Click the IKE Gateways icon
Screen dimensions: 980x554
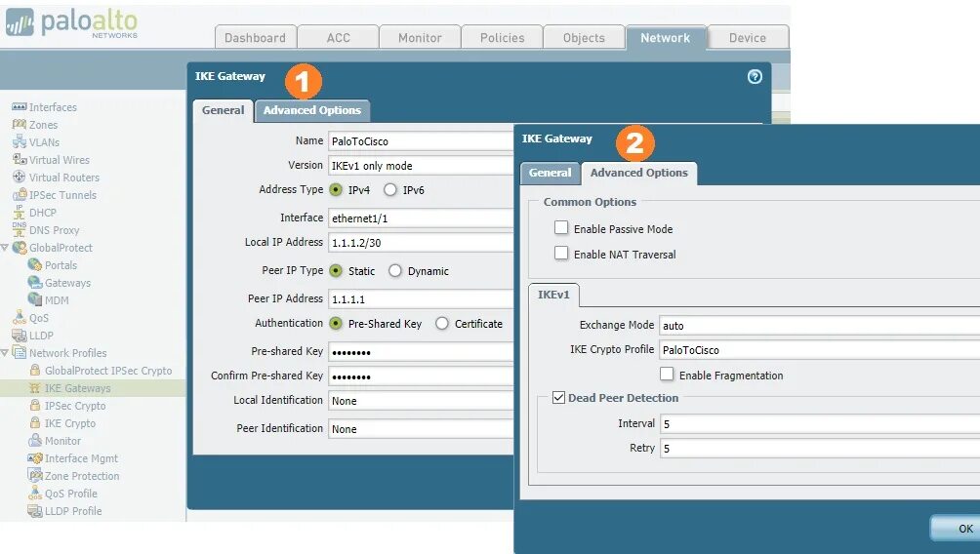click(35, 388)
